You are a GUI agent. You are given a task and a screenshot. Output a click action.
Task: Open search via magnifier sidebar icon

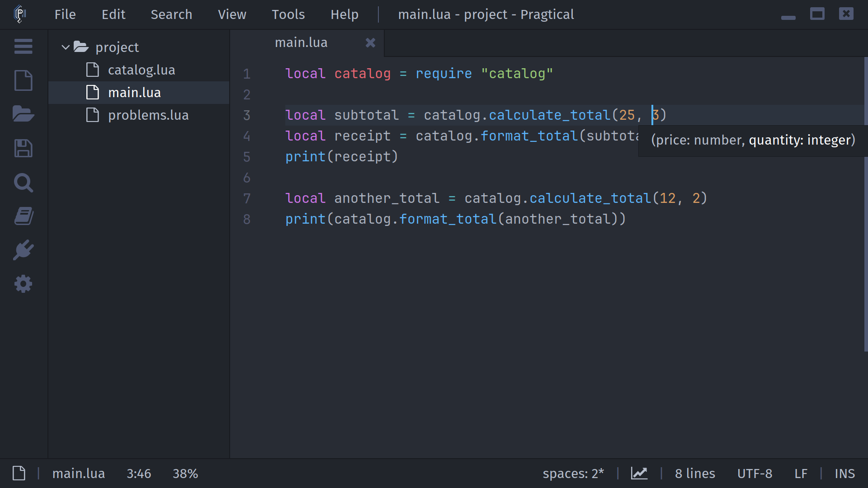point(23,183)
